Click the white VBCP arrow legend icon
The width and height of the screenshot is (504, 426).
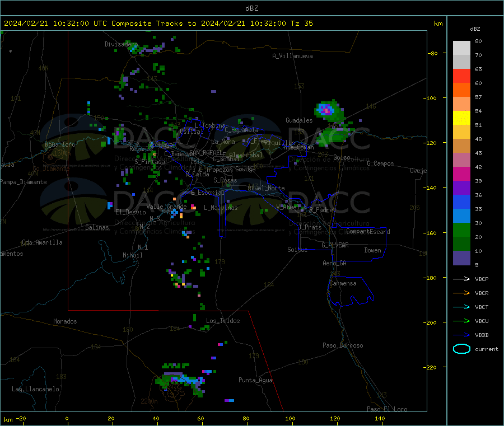(461, 279)
